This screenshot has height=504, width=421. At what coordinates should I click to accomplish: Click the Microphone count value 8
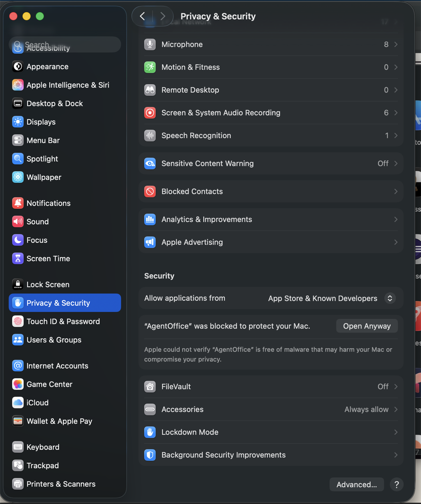386,44
